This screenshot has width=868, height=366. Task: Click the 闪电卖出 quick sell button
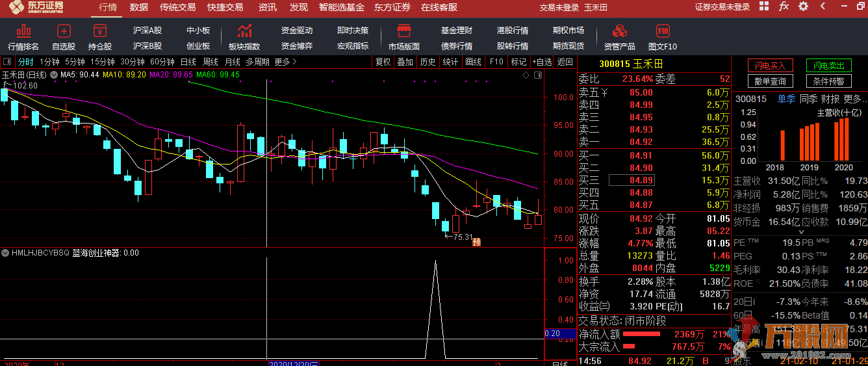[828, 66]
